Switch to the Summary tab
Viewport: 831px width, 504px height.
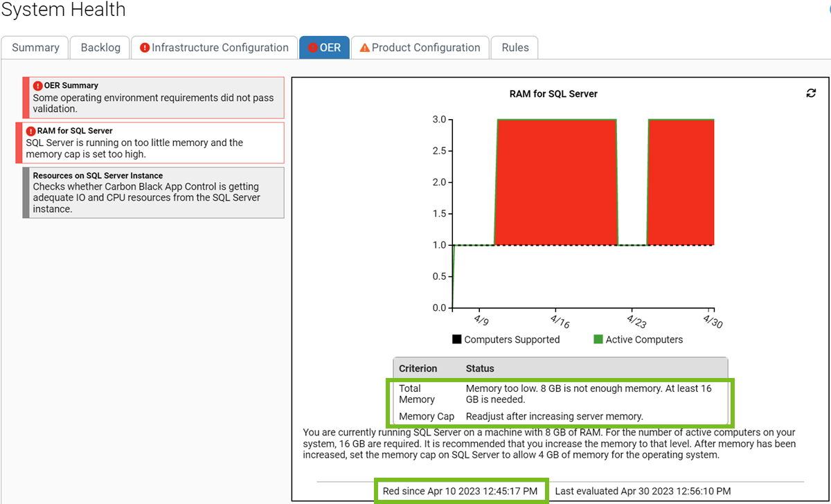click(x=35, y=47)
